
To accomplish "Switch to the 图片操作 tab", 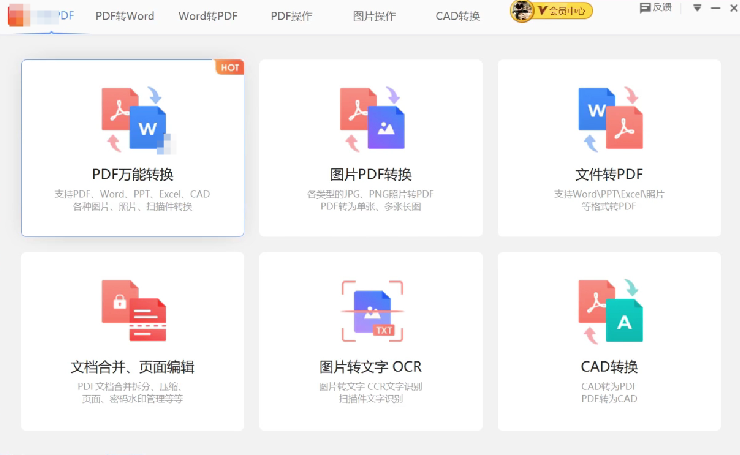I will point(375,16).
